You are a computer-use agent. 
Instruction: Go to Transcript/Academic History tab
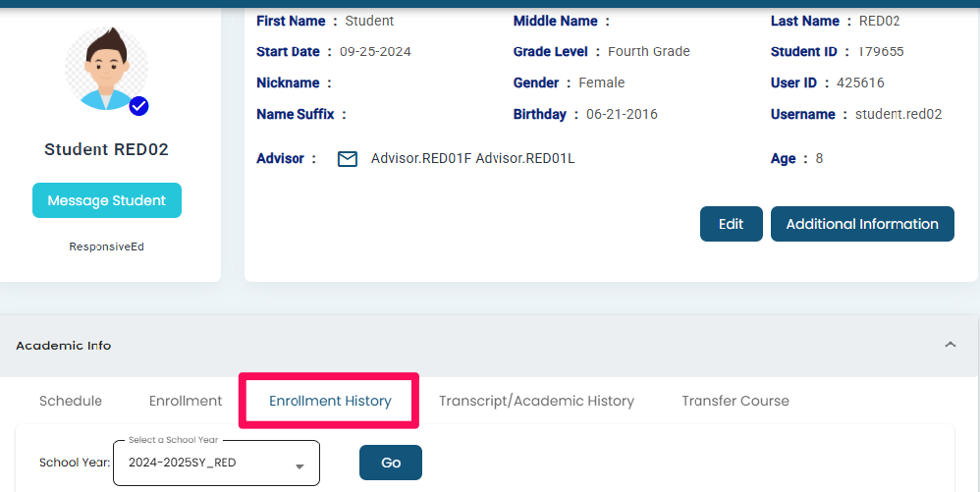536,401
